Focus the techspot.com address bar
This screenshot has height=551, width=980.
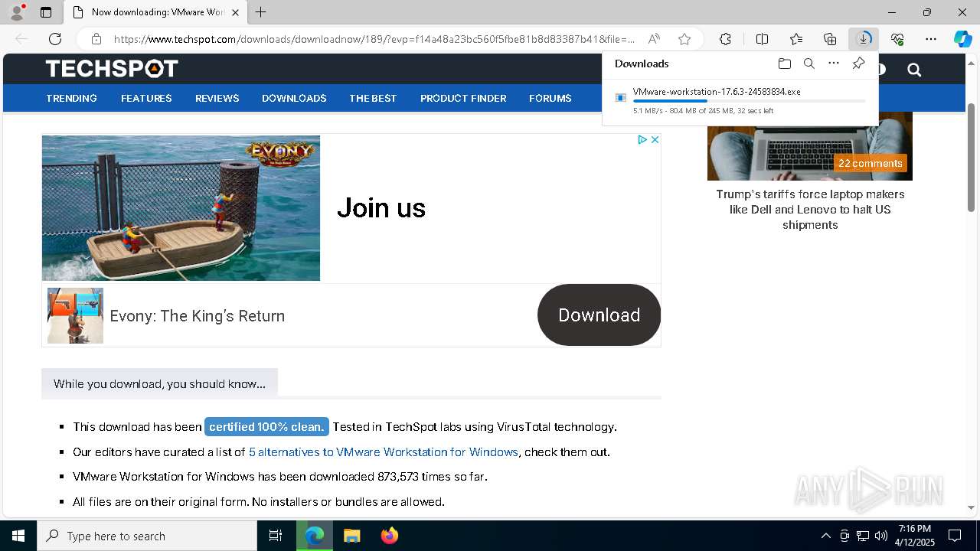(374, 39)
